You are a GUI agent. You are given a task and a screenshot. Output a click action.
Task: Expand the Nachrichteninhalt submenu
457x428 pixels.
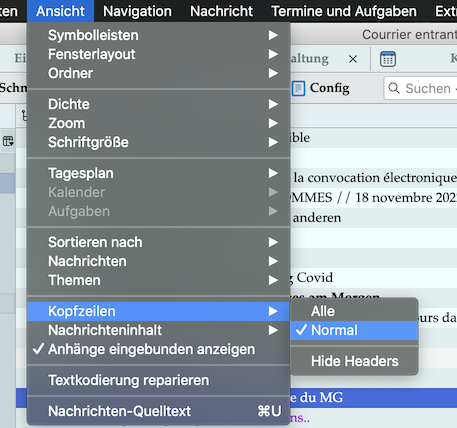point(158,330)
